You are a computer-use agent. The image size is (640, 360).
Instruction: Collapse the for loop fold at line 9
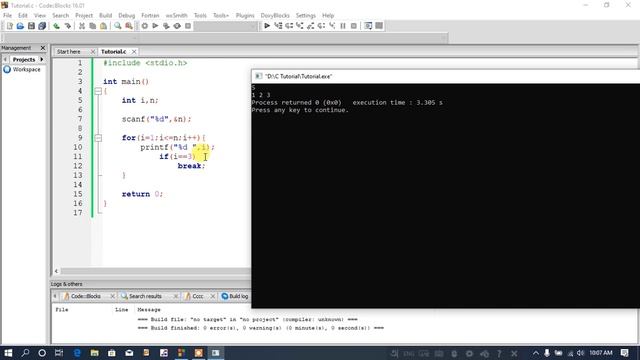pyautogui.click(x=98, y=138)
